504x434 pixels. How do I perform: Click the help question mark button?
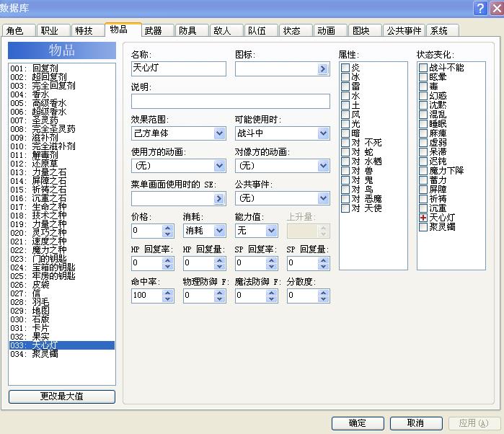pyautogui.click(x=480, y=8)
